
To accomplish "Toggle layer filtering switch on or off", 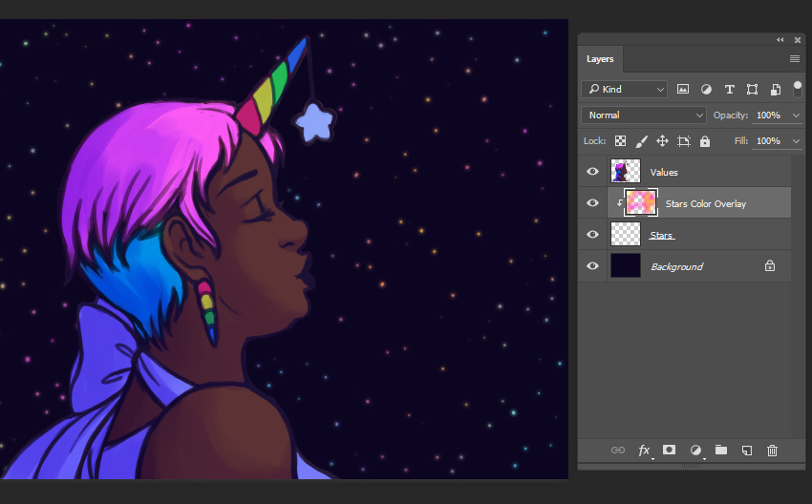I will [798, 89].
